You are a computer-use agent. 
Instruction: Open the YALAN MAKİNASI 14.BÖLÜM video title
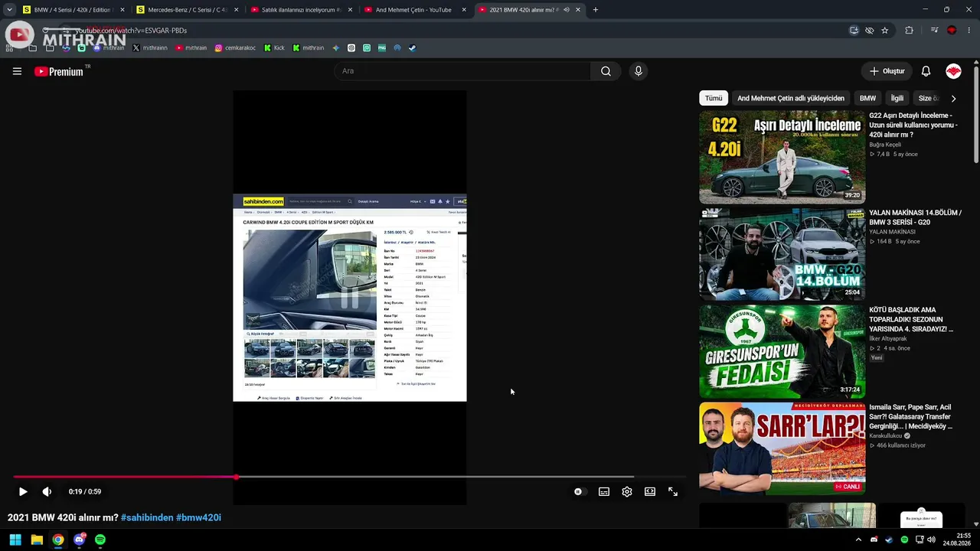(x=915, y=217)
